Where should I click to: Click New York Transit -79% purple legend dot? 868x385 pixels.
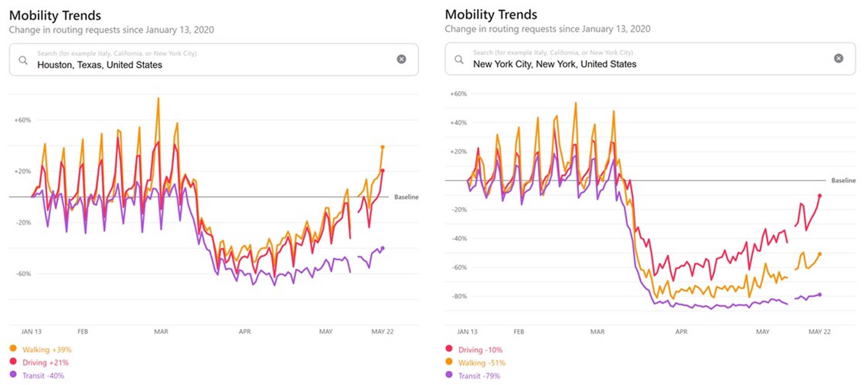pos(449,375)
